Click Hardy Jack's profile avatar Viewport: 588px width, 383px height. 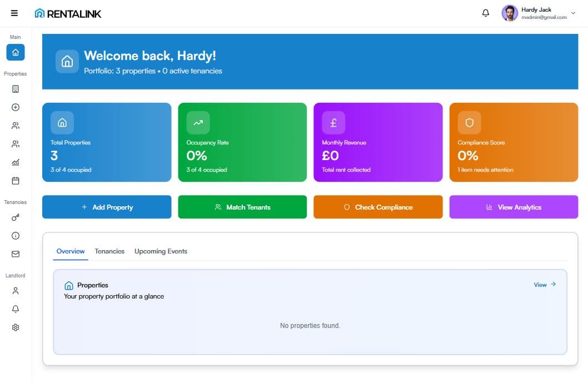(510, 13)
